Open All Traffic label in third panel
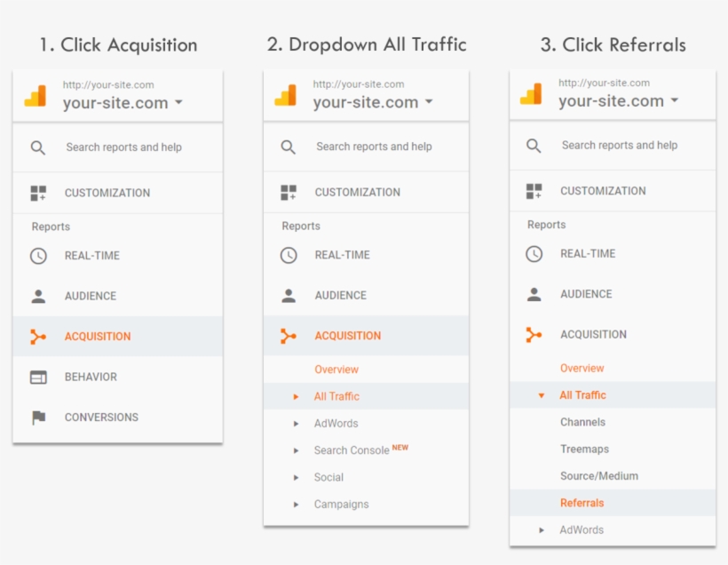 click(582, 395)
